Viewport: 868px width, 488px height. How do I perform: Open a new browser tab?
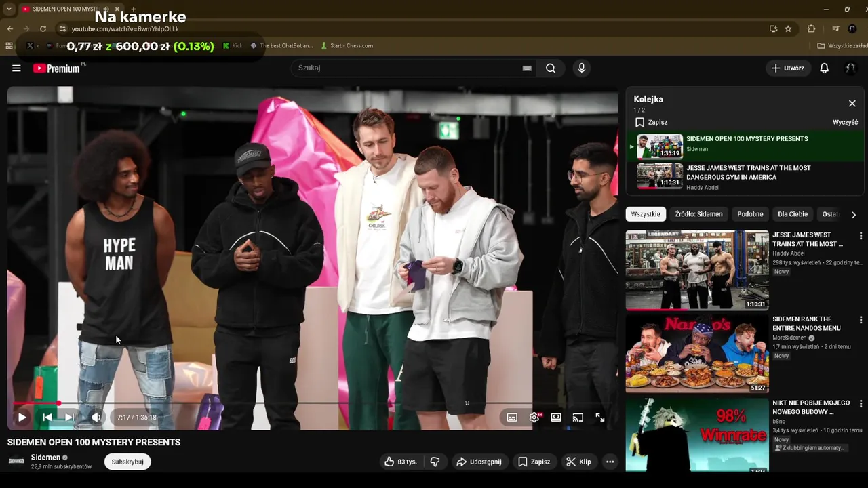click(x=133, y=9)
